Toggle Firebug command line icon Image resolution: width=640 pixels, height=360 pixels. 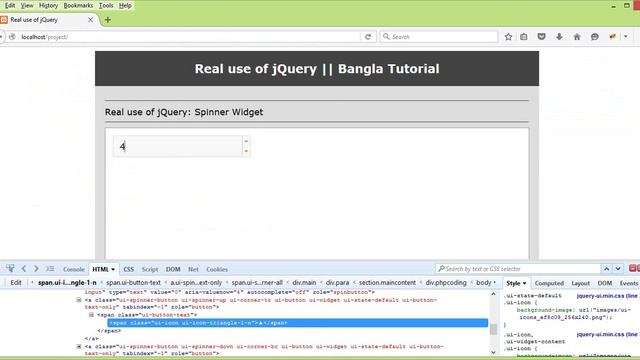coord(50,269)
